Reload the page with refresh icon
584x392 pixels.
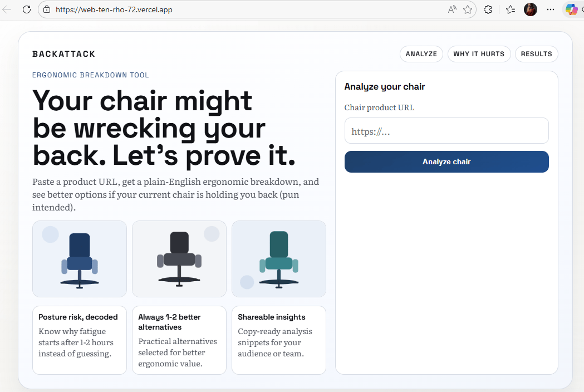tap(26, 9)
